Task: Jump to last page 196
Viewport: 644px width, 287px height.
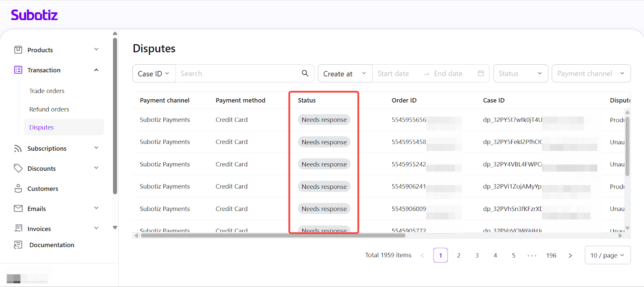Action: click(x=551, y=255)
